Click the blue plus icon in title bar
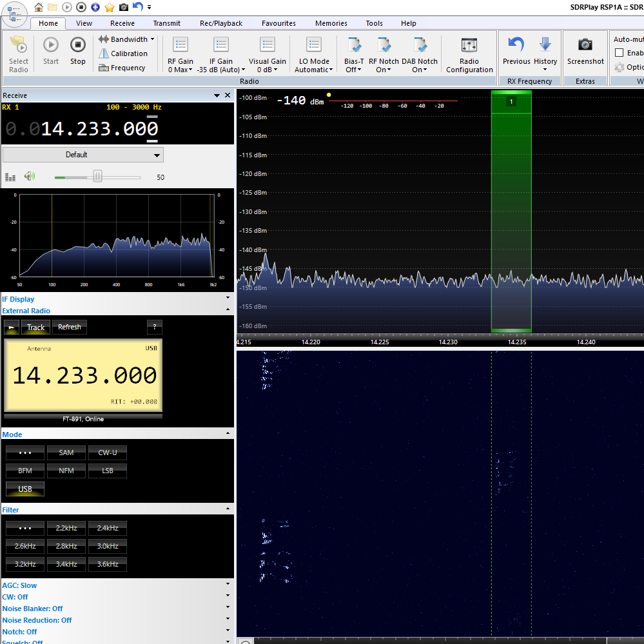The image size is (644, 644). pyautogui.click(x=95, y=7)
